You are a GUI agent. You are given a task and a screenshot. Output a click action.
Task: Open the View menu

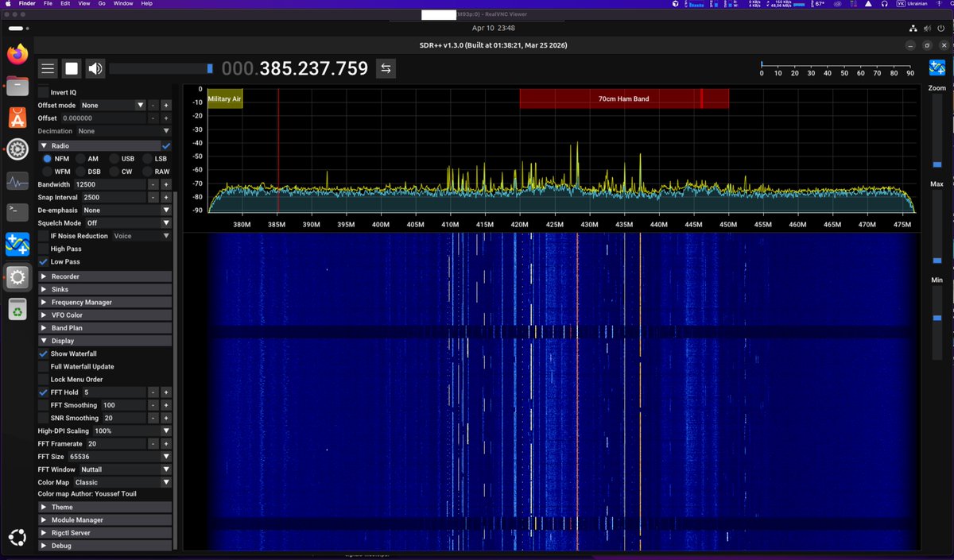pos(83,4)
